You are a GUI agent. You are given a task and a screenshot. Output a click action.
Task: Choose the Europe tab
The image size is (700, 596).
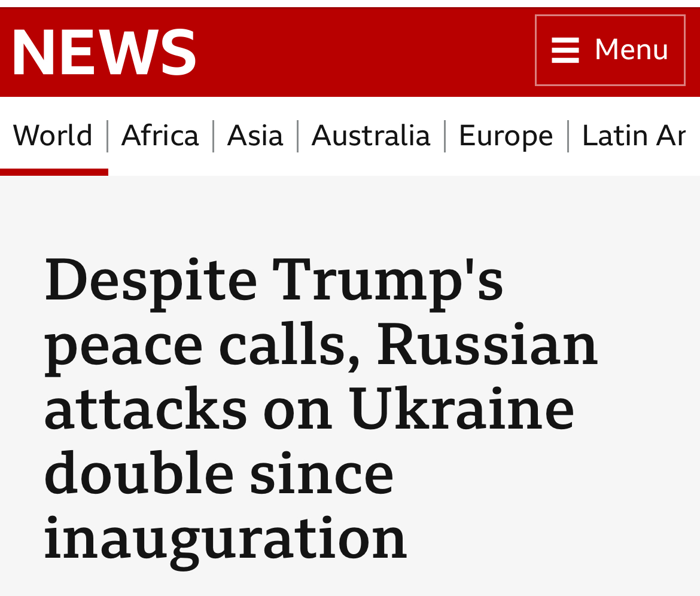(x=506, y=135)
